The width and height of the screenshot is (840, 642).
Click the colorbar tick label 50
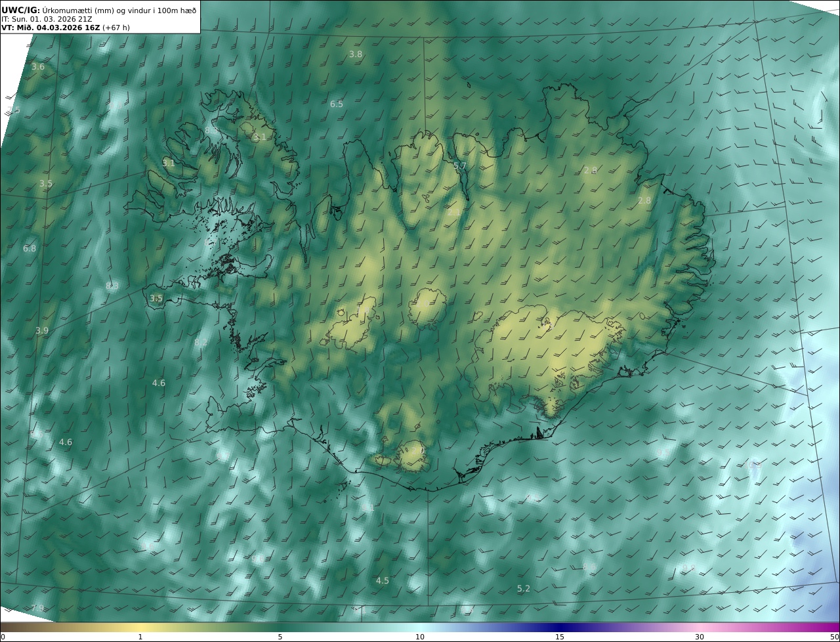tap(835, 637)
